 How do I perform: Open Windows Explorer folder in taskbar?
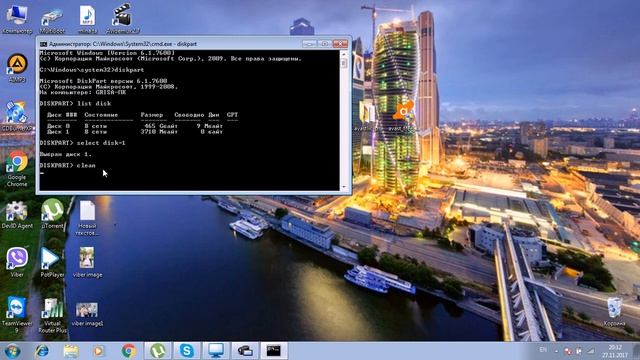click(71, 351)
